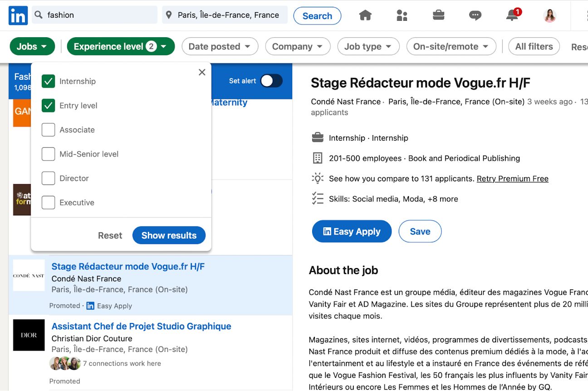Image resolution: width=588 pixels, height=391 pixels.
Task: Toggle the Set alert switch
Action: click(x=271, y=81)
